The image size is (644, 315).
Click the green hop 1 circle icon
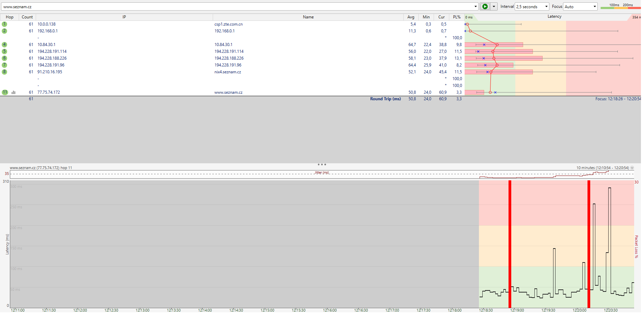[4, 24]
